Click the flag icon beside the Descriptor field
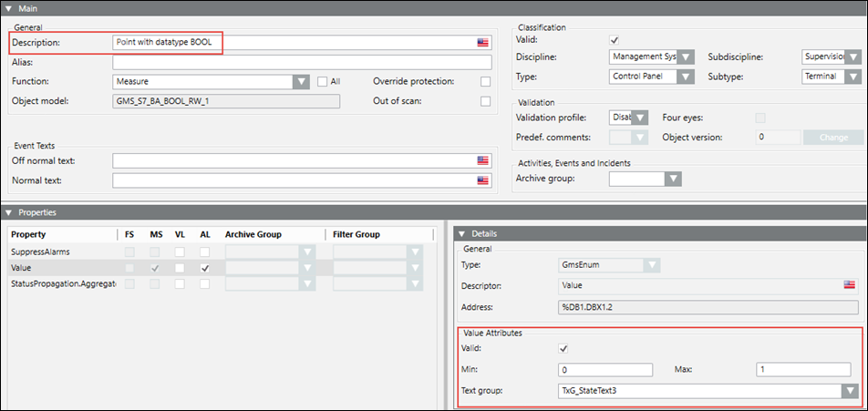The height and width of the screenshot is (411, 868). pyautogui.click(x=848, y=285)
